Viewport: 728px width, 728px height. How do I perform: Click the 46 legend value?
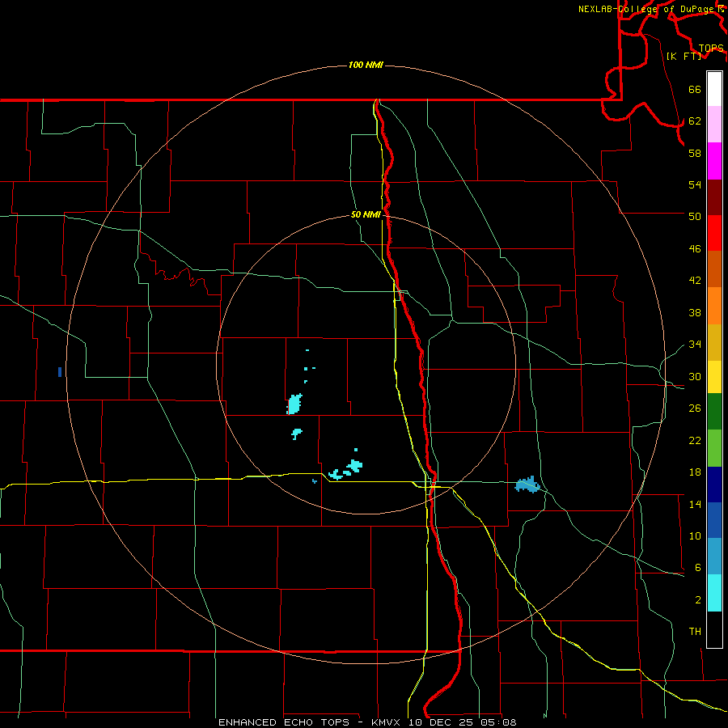(695, 248)
